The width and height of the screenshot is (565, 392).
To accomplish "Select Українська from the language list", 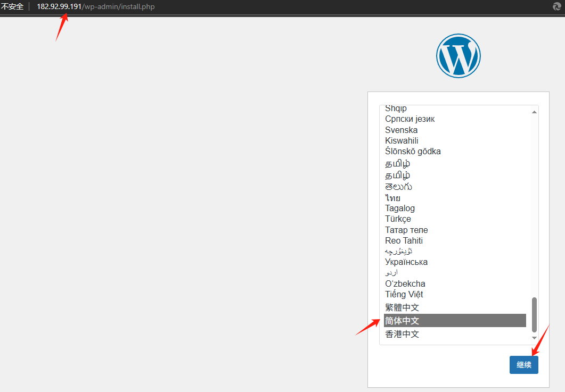I will point(455,262).
